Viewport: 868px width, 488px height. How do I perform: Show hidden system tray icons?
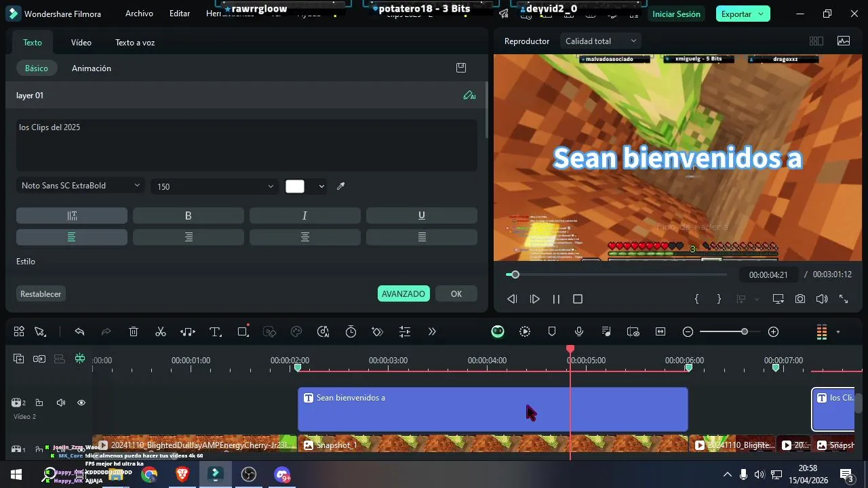pos(727,474)
